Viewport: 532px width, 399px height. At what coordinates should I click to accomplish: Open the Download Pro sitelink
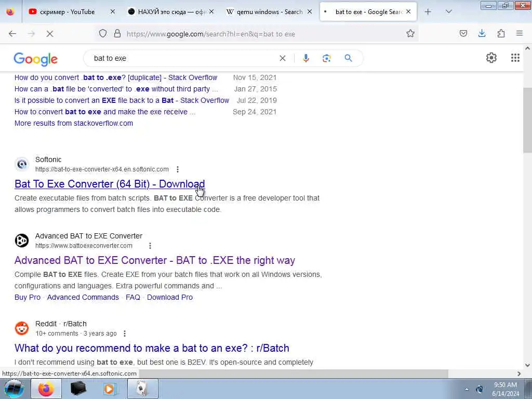pos(170,298)
